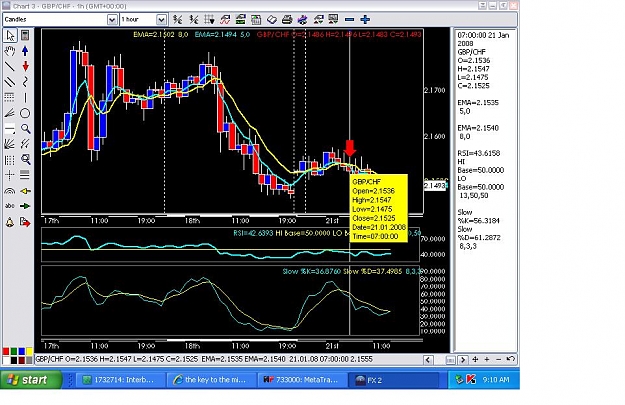The image size is (625, 405).
Task: Select the hand pan tool
Action: (10, 51)
